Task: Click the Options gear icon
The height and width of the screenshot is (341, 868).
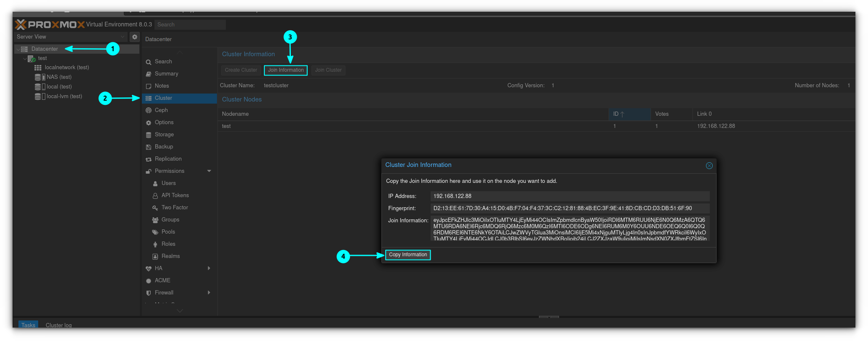Action: coord(149,123)
